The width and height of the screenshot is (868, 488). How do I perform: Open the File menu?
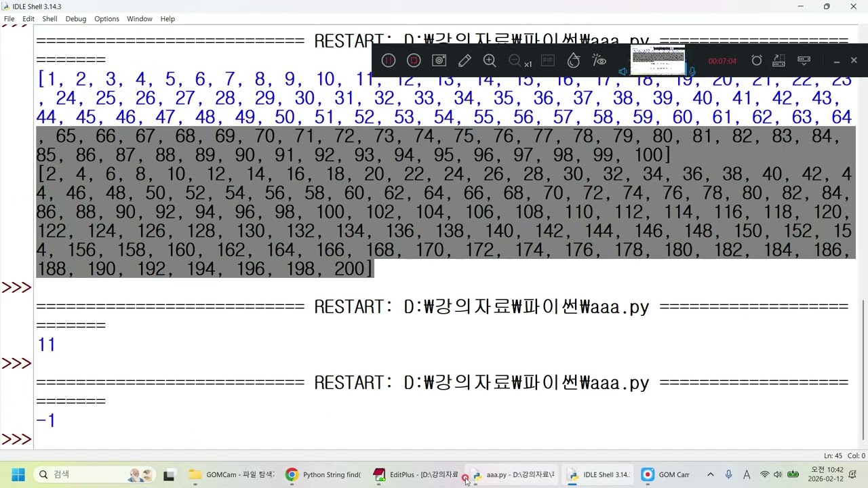9,19
